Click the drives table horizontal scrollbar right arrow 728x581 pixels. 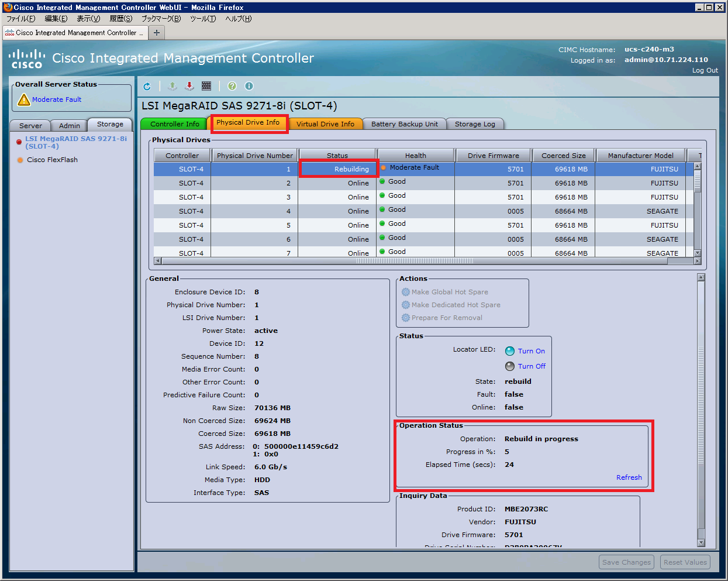click(698, 261)
